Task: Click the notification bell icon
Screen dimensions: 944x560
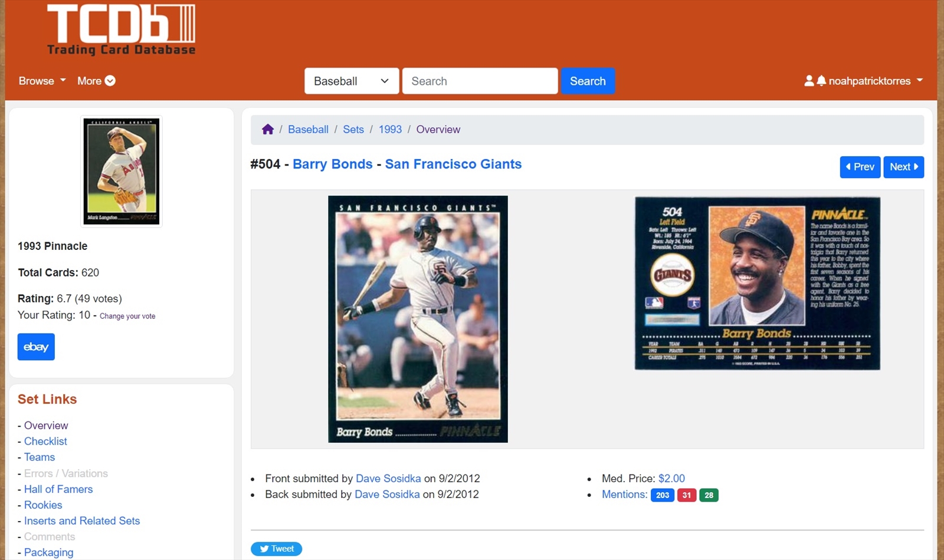Action: (821, 81)
